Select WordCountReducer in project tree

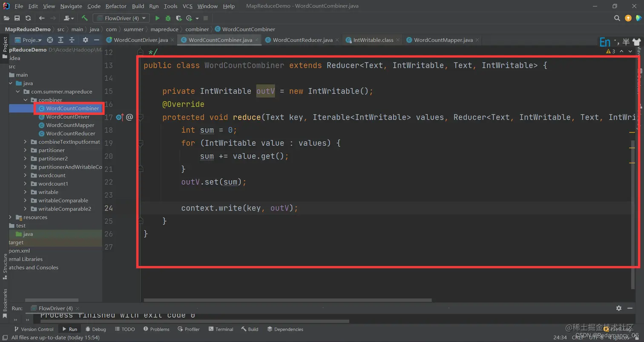(71, 134)
